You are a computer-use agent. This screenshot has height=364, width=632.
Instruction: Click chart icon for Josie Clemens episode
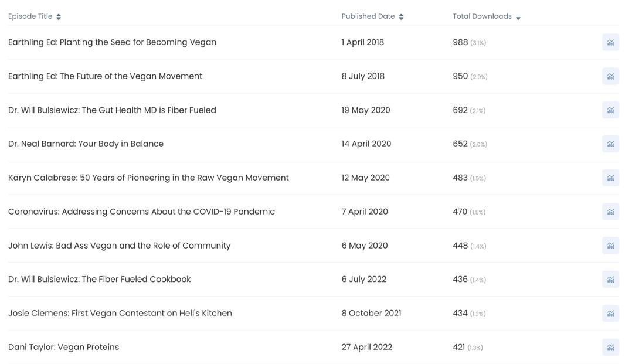610,314
